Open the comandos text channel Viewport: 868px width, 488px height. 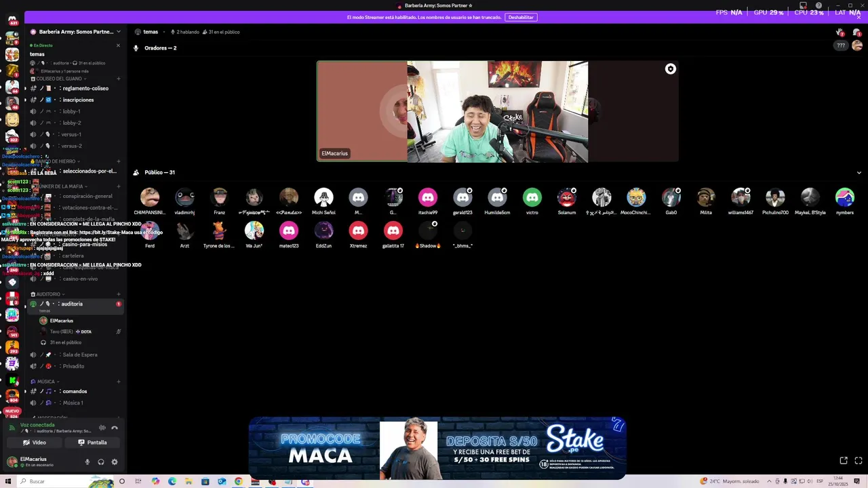coord(75,391)
